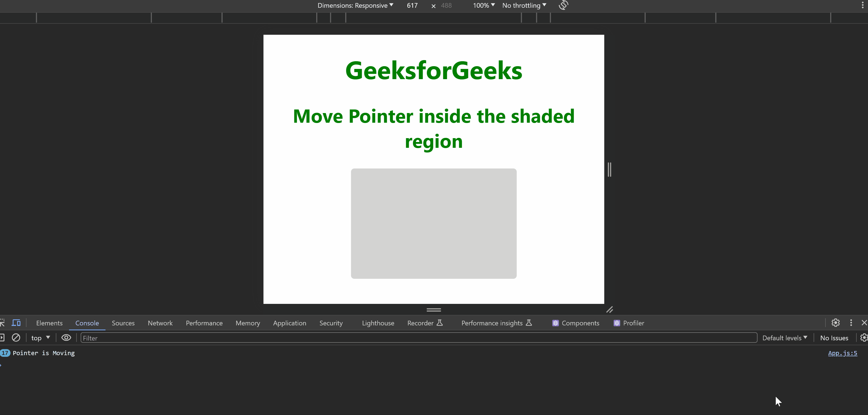868x415 pixels.
Task: Click the rotate device icon
Action: [x=563, y=5]
